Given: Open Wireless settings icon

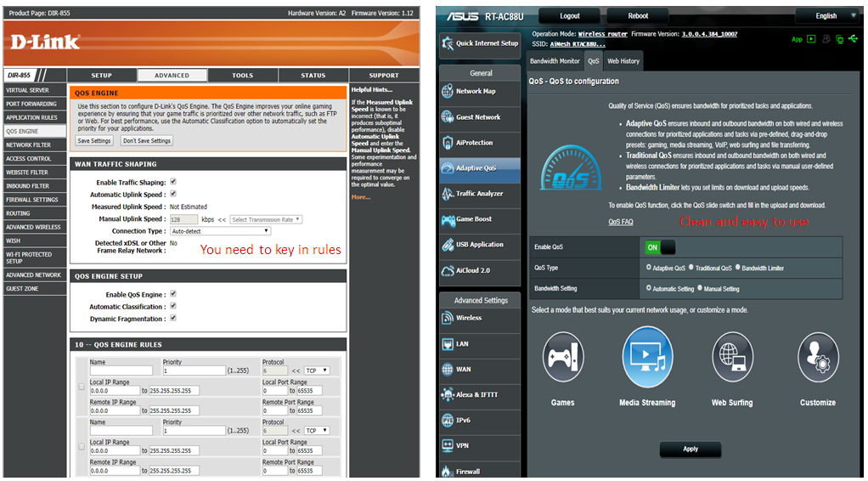Looking at the screenshot, I should coord(448,318).
